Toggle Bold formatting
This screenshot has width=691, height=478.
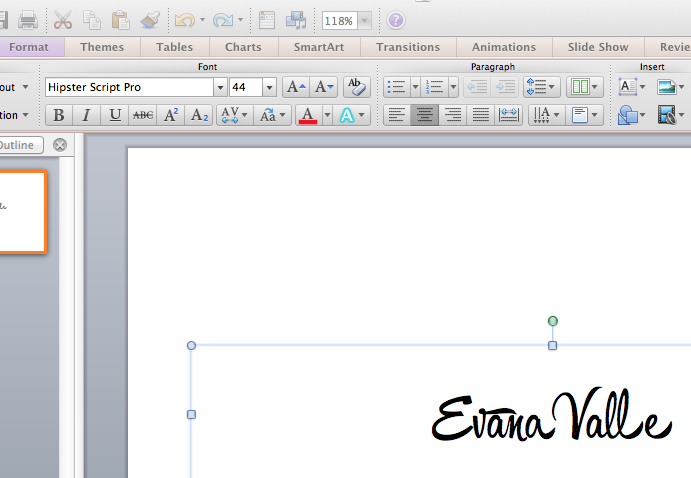coord(59,115)
